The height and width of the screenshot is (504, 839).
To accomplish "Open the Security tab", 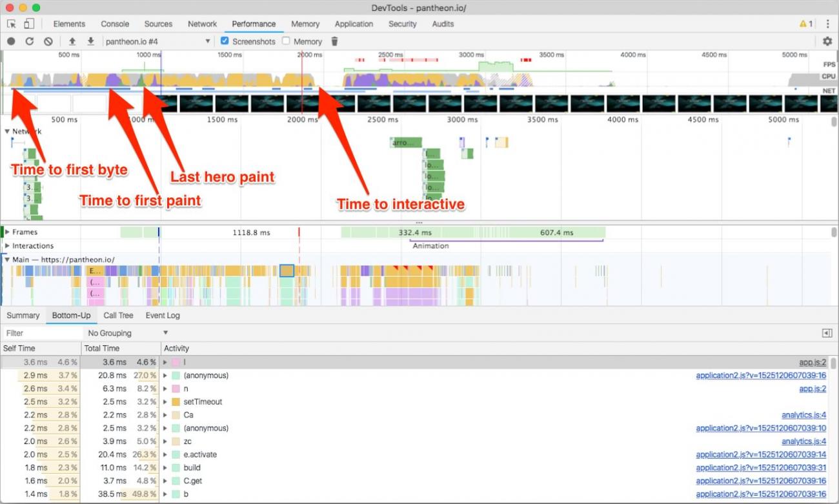I will click(x=403, y=24).
